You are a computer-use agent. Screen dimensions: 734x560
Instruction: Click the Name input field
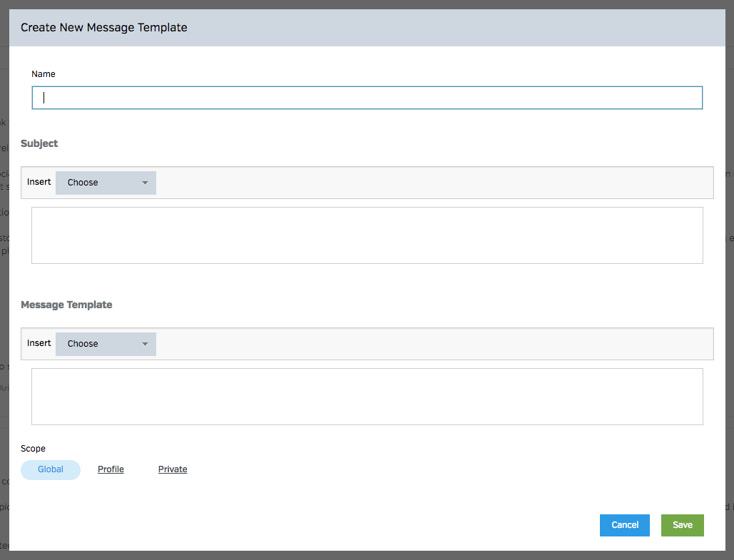pyautogui.click(x=367, y=98)
